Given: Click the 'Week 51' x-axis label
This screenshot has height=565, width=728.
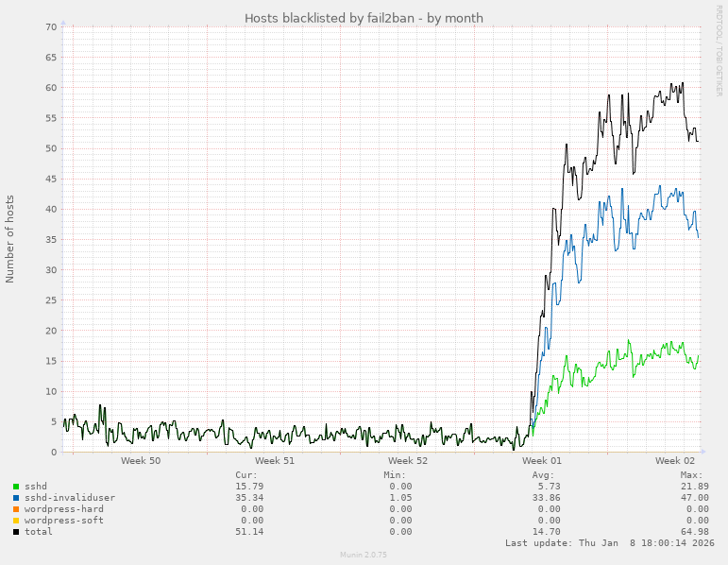Looking at the screenshot, I should [x=275, y=461].
